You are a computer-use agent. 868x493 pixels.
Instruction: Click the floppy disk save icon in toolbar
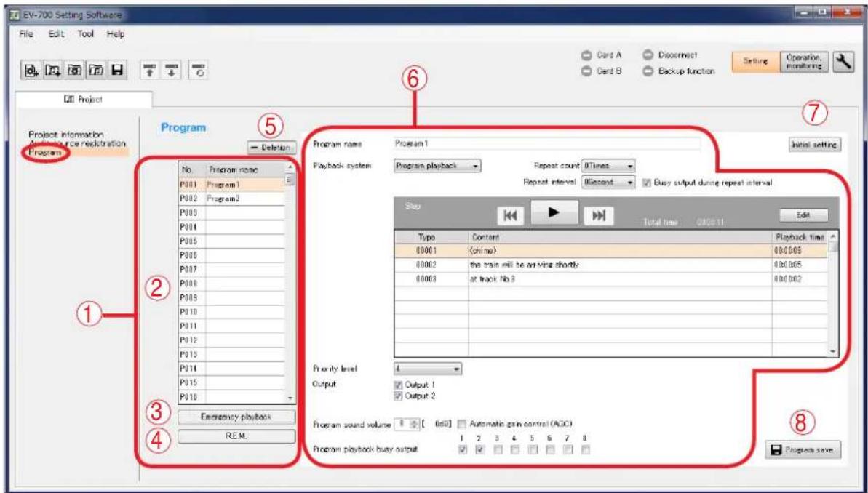[117, 71]
